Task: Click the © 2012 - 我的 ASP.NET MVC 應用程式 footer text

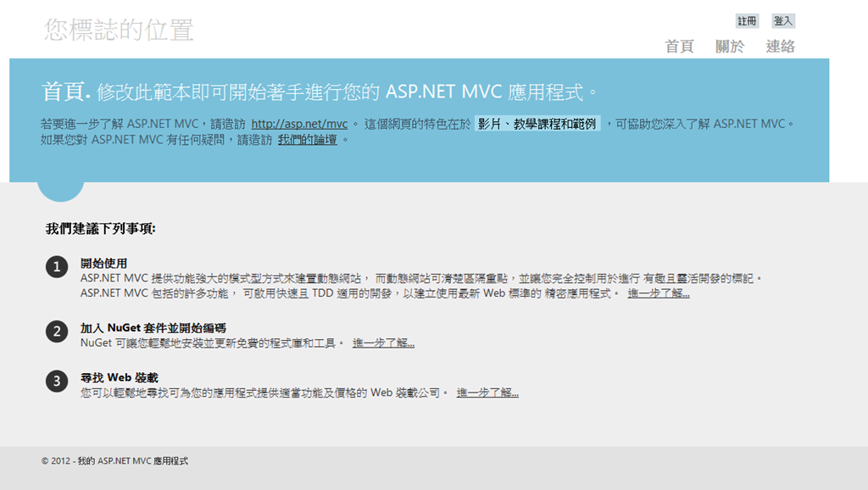Action: [114, 460]
